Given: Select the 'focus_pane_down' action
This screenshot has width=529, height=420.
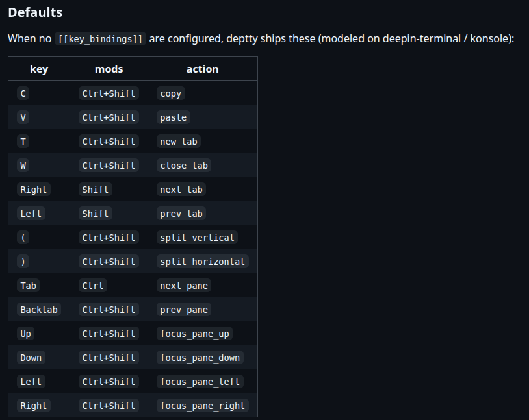Looking at the screenshot, I should pyautogui.click(x=200, y=358).
